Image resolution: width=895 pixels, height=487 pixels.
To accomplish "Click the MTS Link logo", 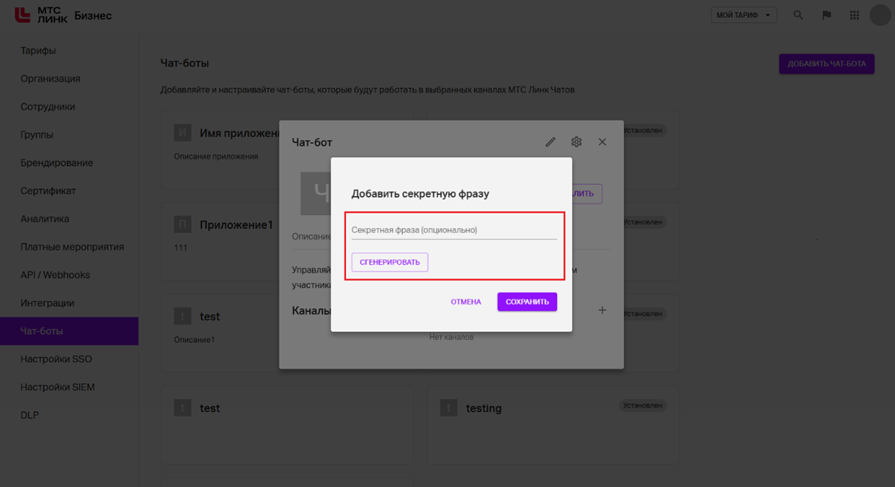I will (41, 15).
